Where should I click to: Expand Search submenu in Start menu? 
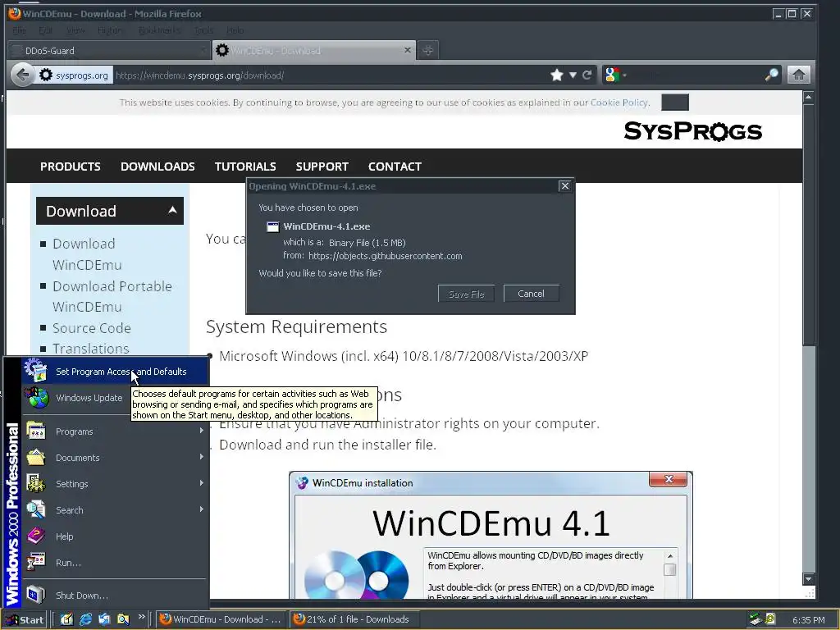tap(115, 510)
